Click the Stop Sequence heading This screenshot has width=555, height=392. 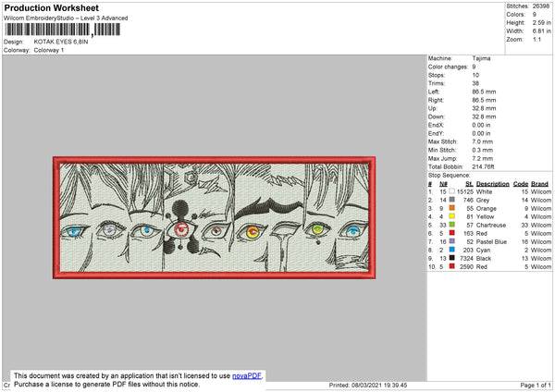pos(450,175)
